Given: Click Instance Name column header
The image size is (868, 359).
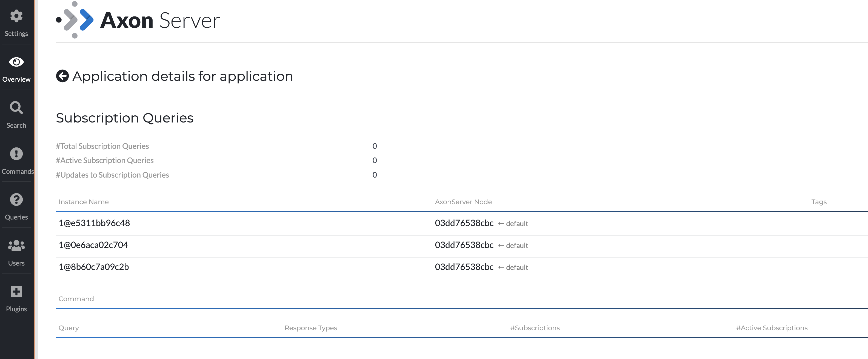Looking at the screenshot, I should pos(84,202).
